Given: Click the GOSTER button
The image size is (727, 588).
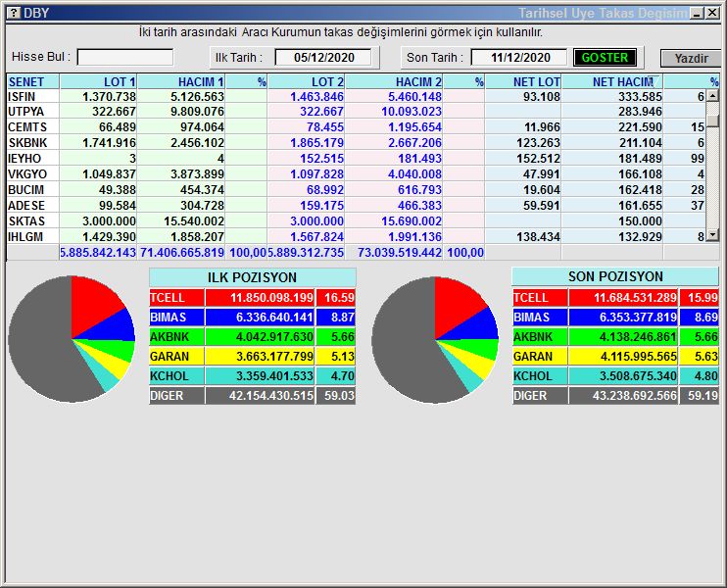Looking at the screenshot, I should point(605,58).
